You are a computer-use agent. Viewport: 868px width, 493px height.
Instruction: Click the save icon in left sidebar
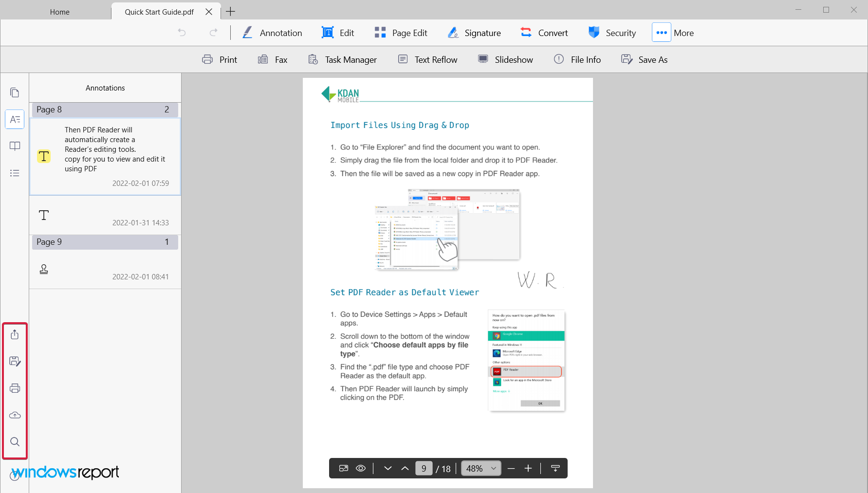pos(15,361)
